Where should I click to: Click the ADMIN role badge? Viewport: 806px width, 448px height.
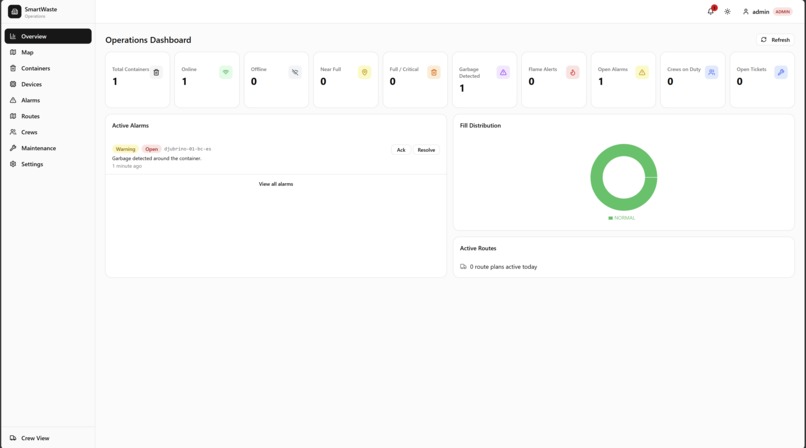pyautogui.click(x=783, y=11)
